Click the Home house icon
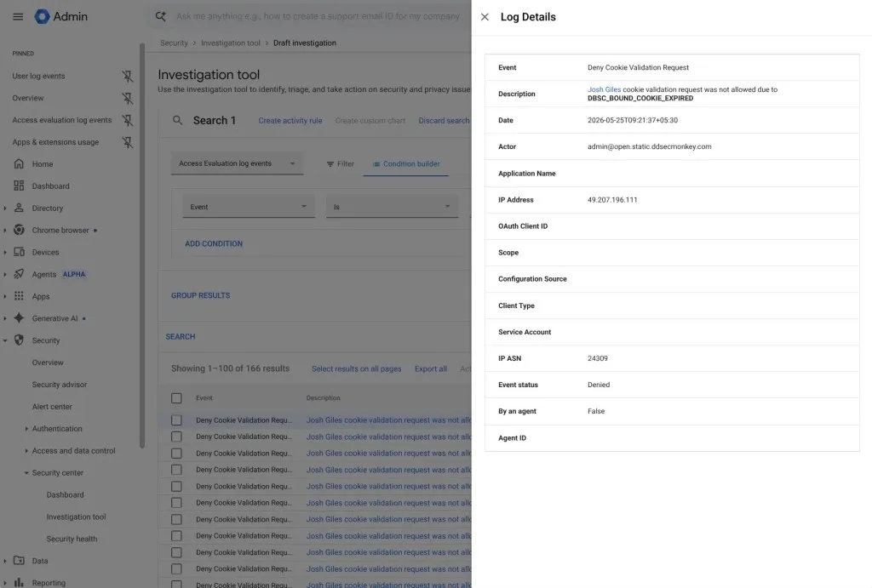The width and height of the screenshot is (872, 588). [x=19, y=164]
